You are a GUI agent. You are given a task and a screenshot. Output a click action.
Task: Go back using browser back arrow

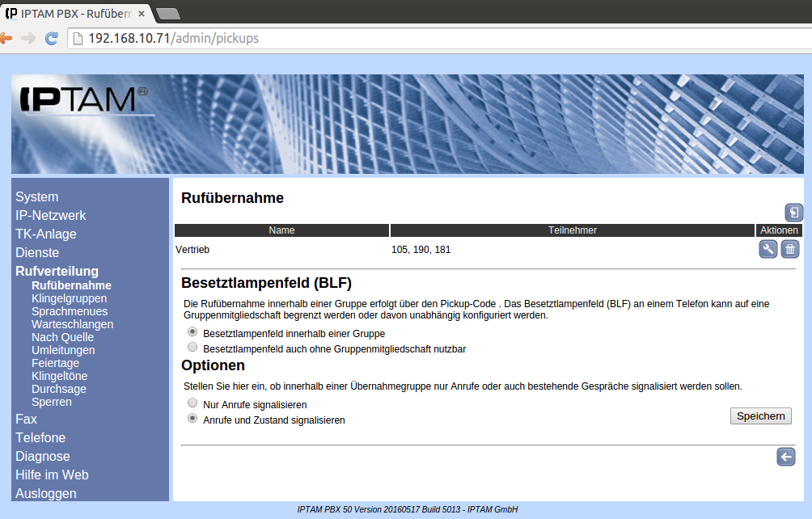coord(6,38)
